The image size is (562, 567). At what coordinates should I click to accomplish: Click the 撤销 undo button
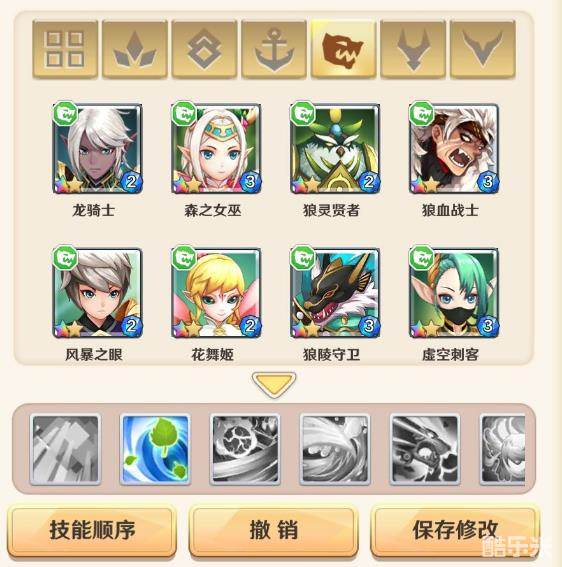(x=273, y=530)
